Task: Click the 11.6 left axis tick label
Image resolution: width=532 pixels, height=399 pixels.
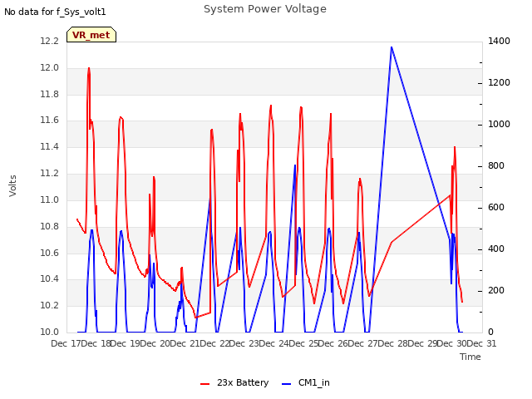Action: [50, 120]
